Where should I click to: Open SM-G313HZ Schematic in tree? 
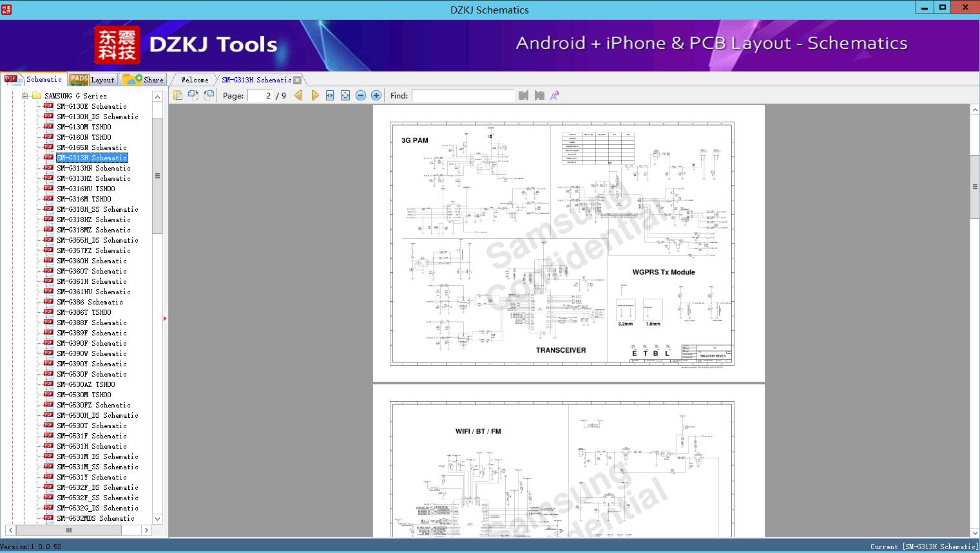(x=93, y=178)
